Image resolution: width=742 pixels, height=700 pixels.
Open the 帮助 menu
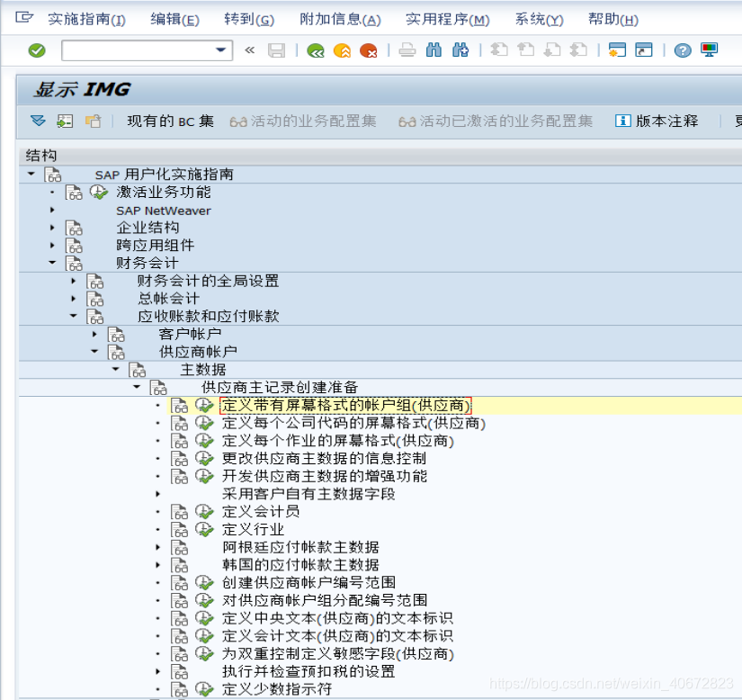[612, 20]
